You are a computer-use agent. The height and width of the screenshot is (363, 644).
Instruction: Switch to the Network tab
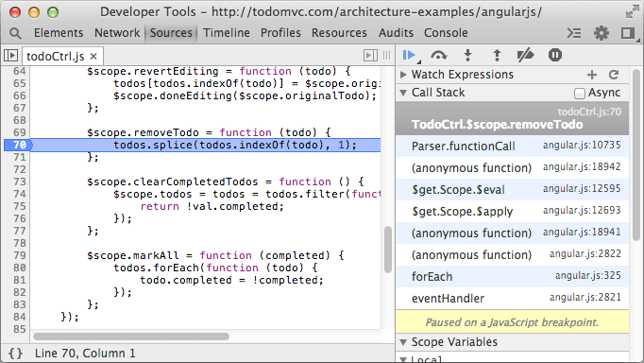pyautogui.click(x=117, y=33)
